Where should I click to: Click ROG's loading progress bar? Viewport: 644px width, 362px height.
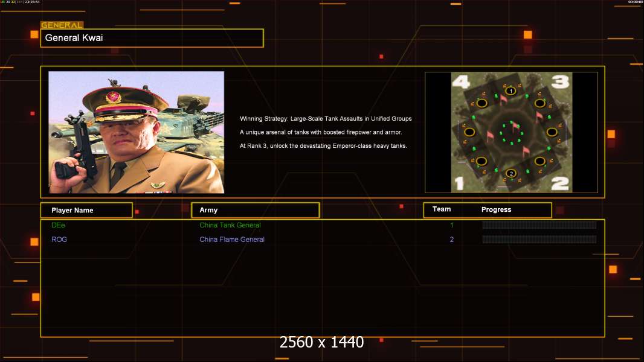539,240
